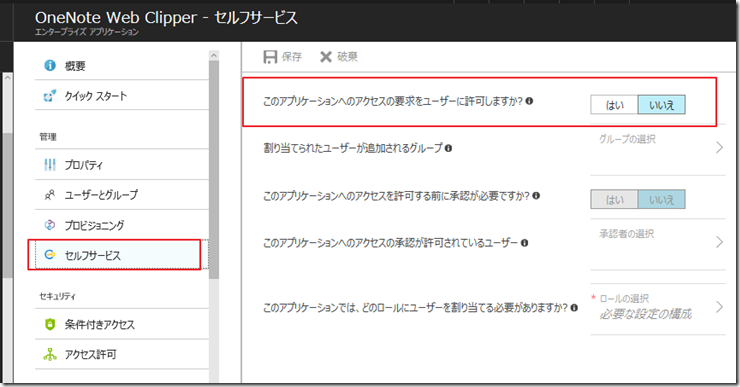
Task: Click 必要な設定の構成 role text
Action: pos(646,314)
